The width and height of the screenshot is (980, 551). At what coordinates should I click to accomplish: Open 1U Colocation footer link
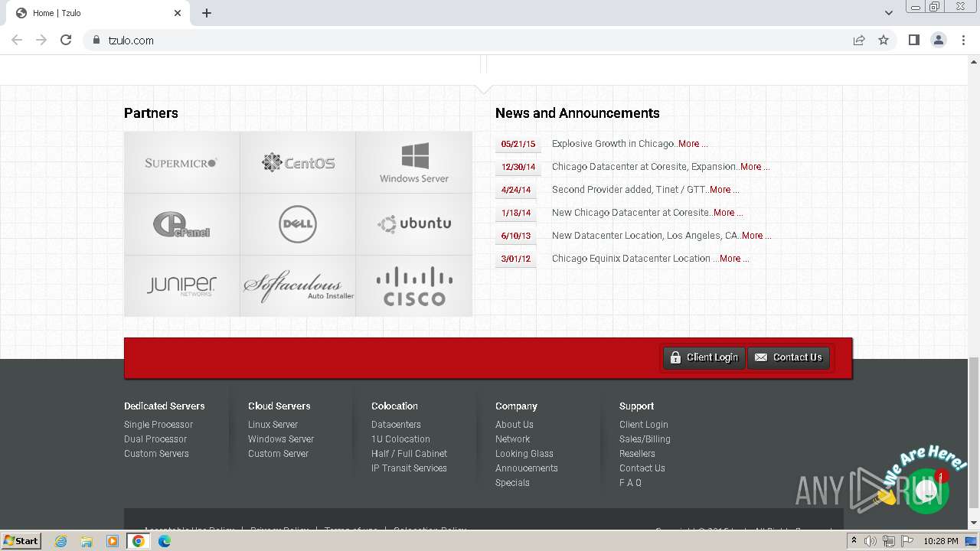[400, 439]
